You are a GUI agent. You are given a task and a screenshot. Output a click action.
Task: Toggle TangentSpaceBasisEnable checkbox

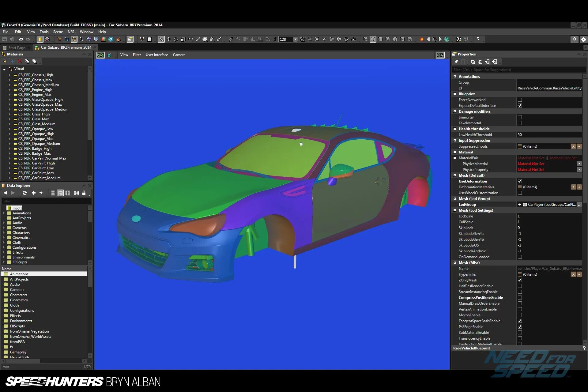point(520,321)
